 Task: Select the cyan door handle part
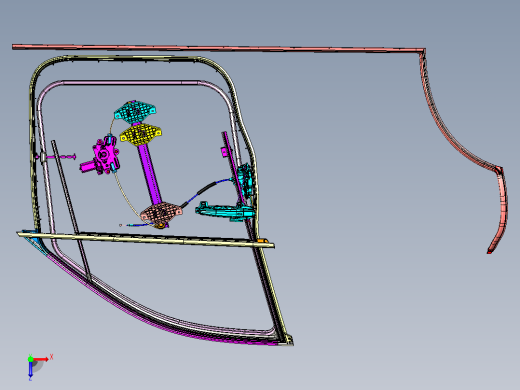click(225, 211)
